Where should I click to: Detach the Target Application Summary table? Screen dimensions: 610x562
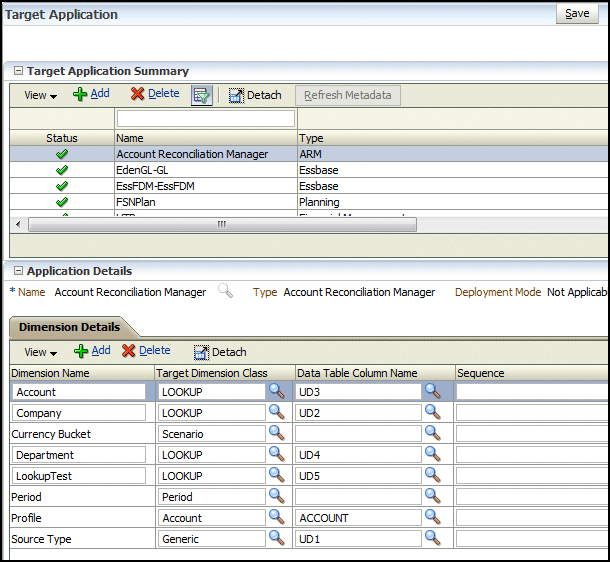coord(255,95)
